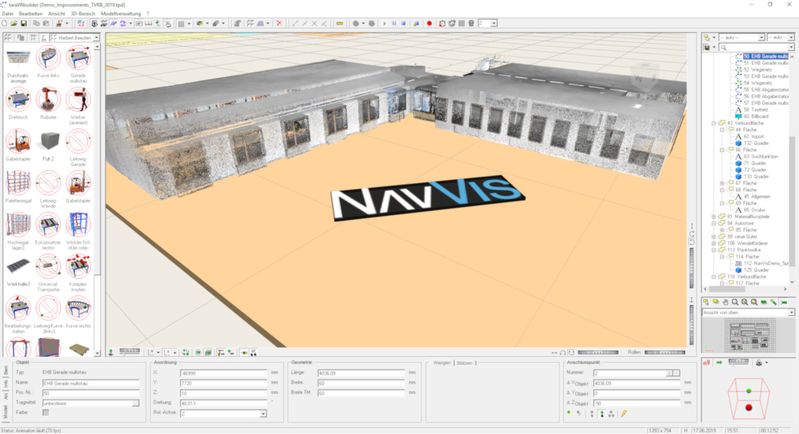The image size is (799, 434).
Task: Choose the Palettenregal shelf object
Action: 18,184
